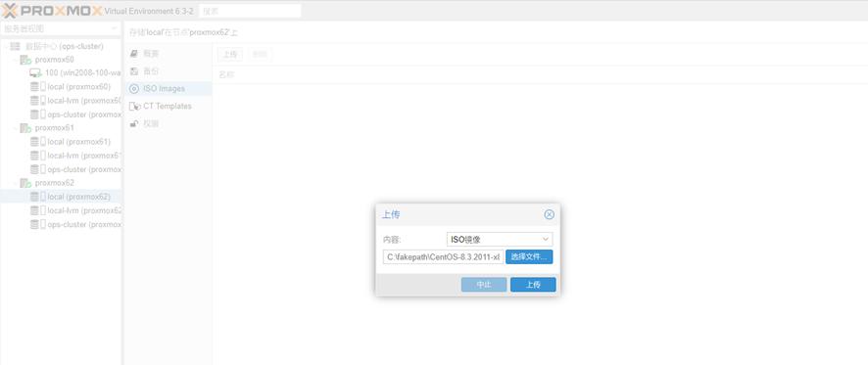Close the 上传 dialog
868x365 pixels.
tap(550, 214)
